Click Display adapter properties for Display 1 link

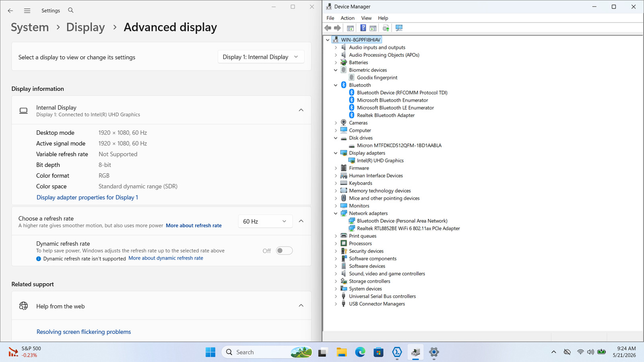87,197
